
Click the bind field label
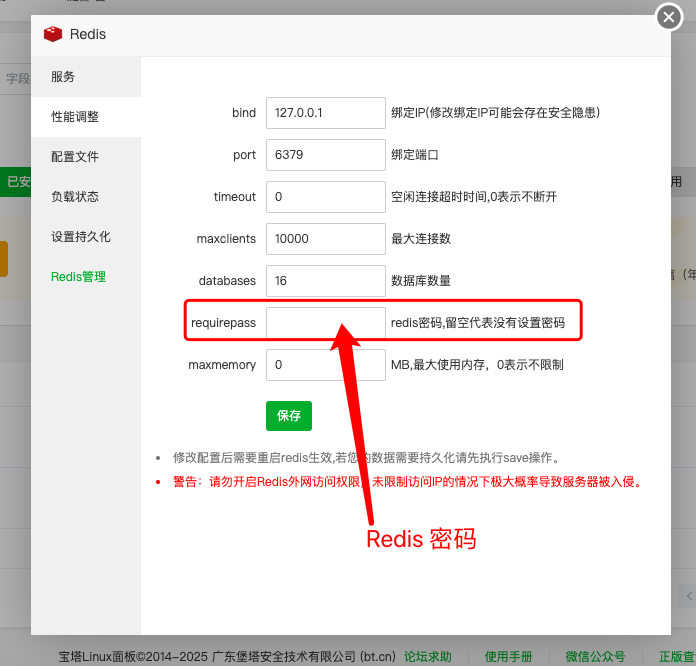[x=244, y=113]
